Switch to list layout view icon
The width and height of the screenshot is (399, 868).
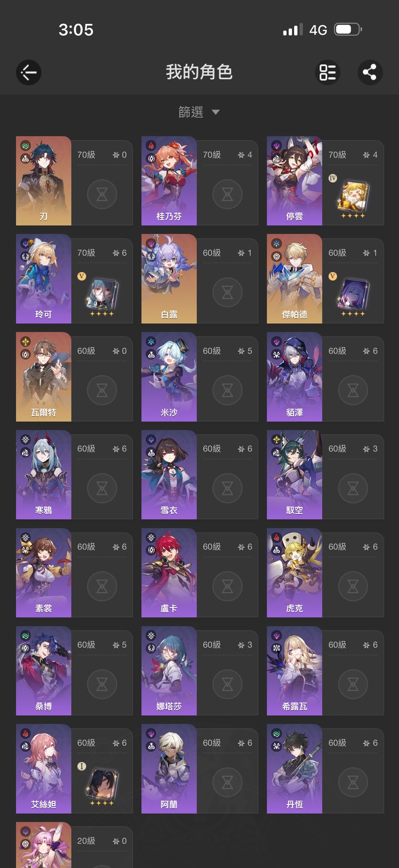pos(328,72)
